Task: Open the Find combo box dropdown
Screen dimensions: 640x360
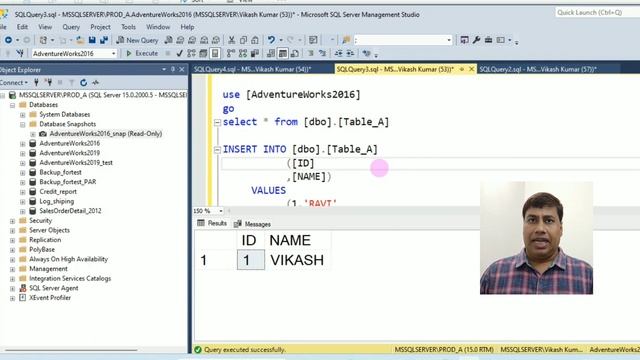Action: click(449, 40)
